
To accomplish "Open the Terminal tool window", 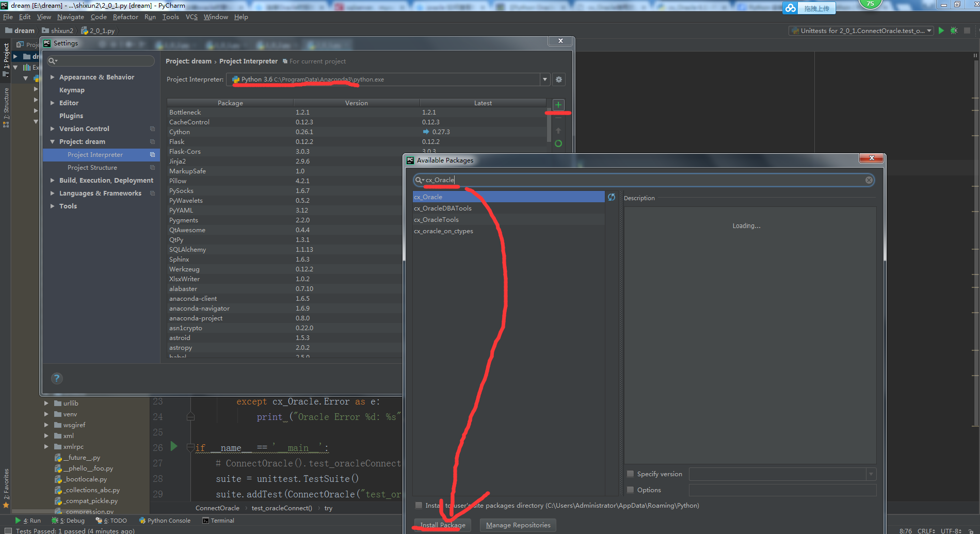I will click(x=218, y=521).
